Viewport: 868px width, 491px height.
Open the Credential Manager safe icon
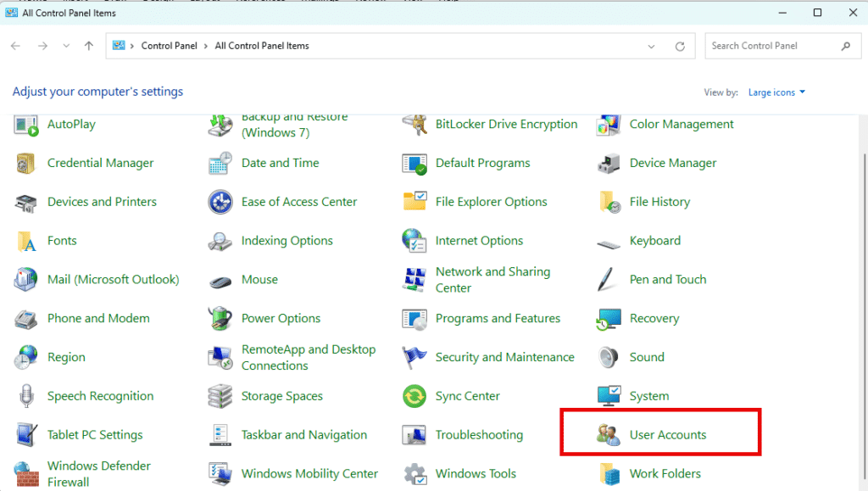[25, 164]
